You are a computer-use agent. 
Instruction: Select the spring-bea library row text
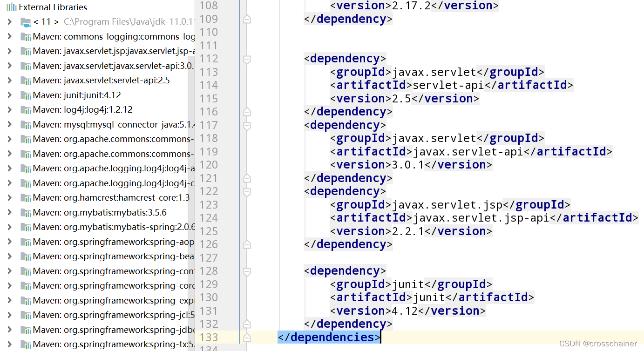pyautogui.click(x=113, y=256)
